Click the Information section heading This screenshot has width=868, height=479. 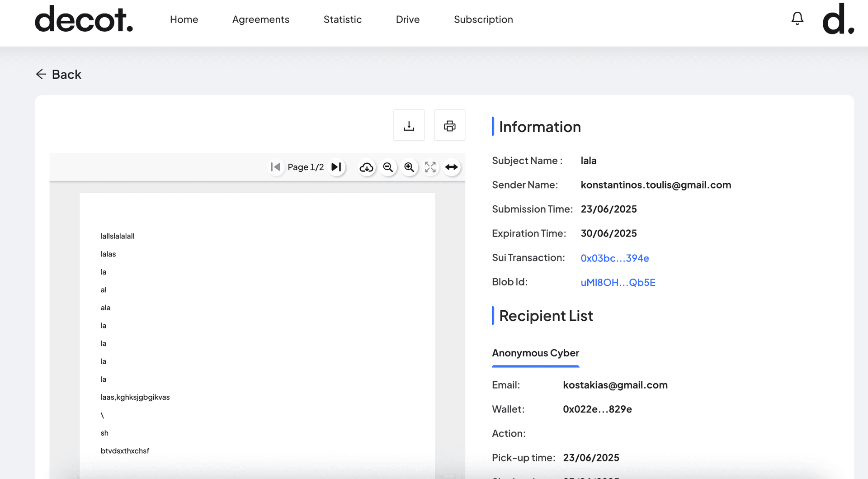tap(540, 127)
